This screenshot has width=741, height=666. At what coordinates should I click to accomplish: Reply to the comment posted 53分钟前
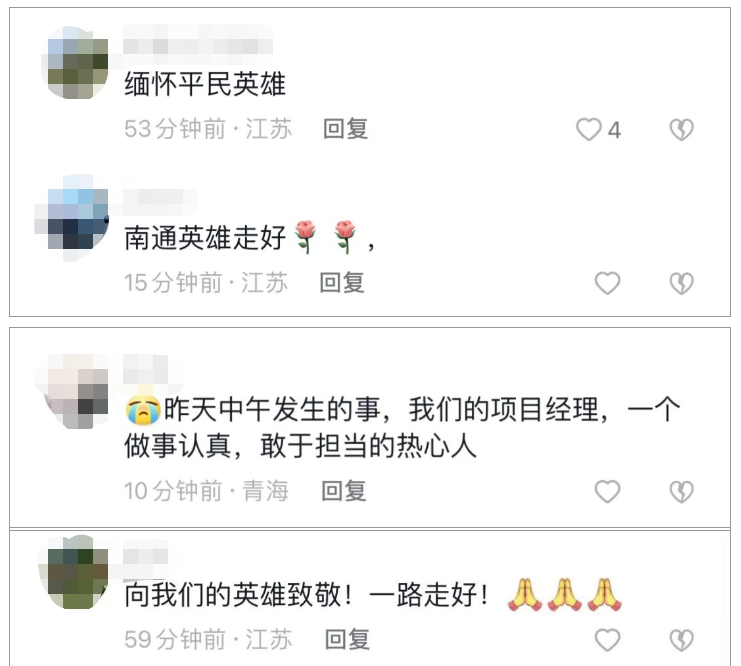coord(345,129)
